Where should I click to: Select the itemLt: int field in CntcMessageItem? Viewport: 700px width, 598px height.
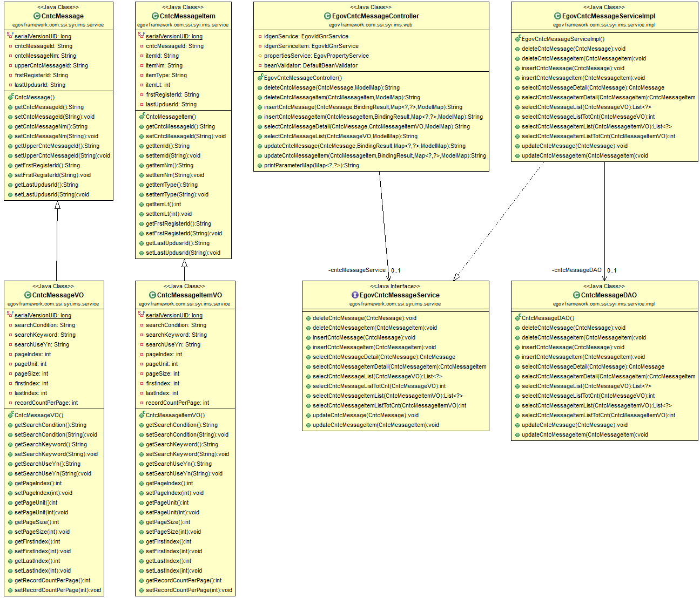coord(158,85)
